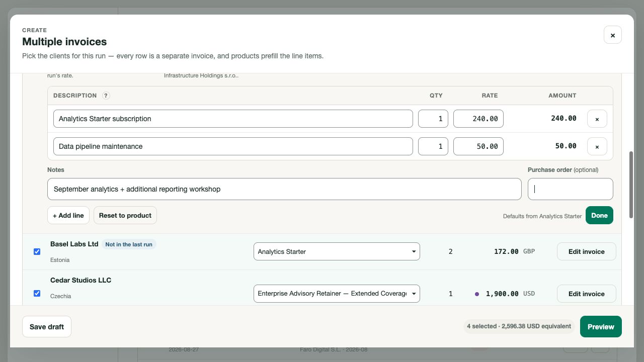Click Reset to product button
The height and width of the screenshot is (362, 644).
[x=125, y=215]
